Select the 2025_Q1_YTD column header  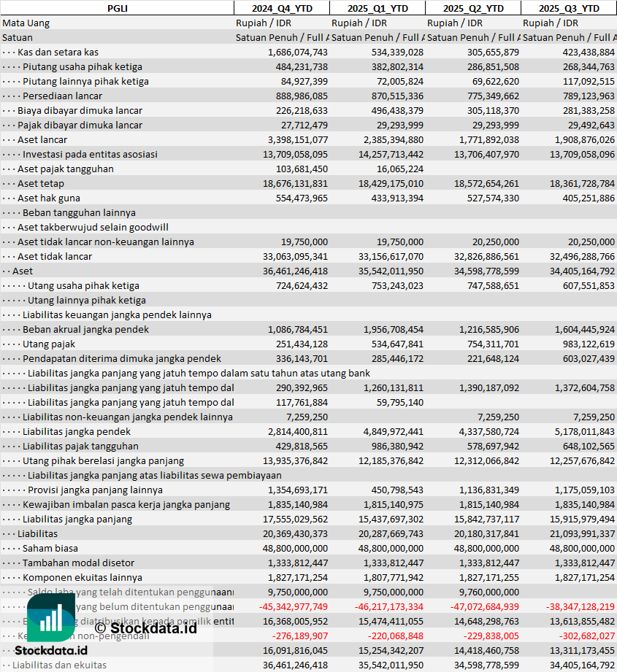click(x=378, y=8)
